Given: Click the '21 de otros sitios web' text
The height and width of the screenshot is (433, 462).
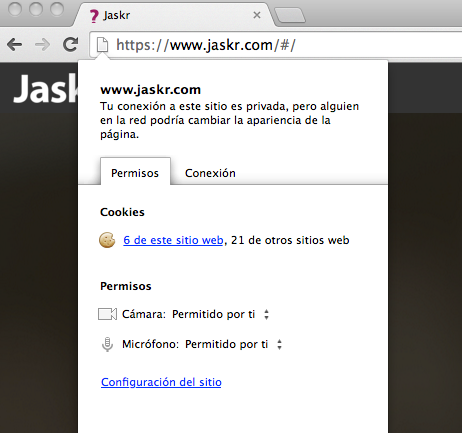Looking at the screenshot, I should pos(290,240).
